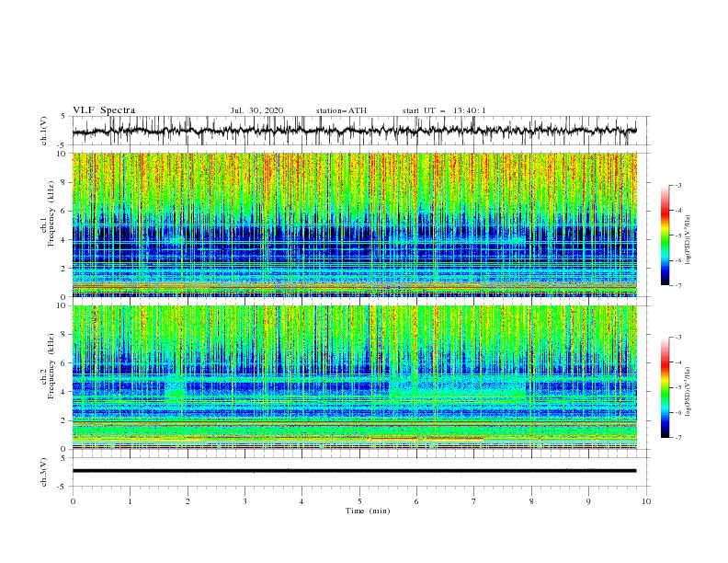
Task: Click the time axis tick label '1'
Action: [x=130, y=501]
